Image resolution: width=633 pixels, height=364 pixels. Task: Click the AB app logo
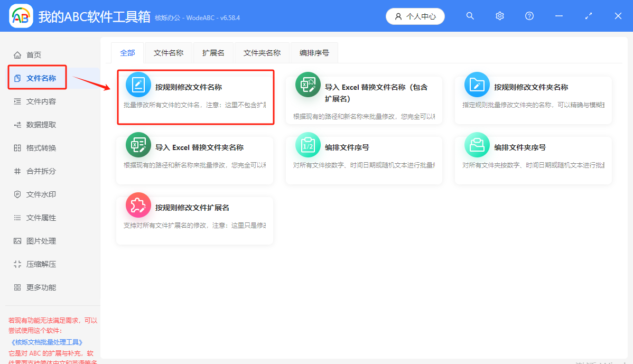tap(21, 16)
